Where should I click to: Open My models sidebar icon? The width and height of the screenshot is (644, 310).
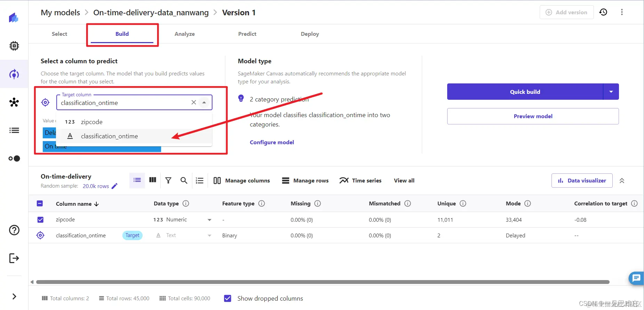tap(14, 74)
